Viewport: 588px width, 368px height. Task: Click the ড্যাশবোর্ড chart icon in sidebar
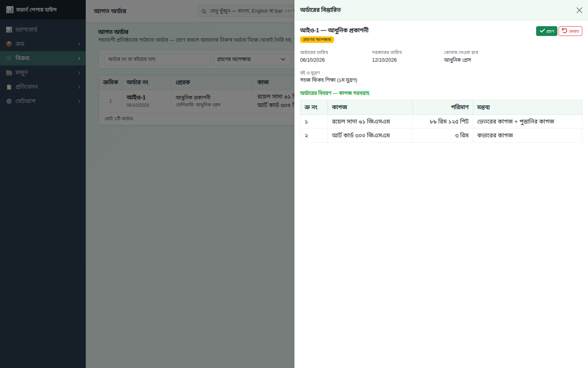(x=9, y=29)
